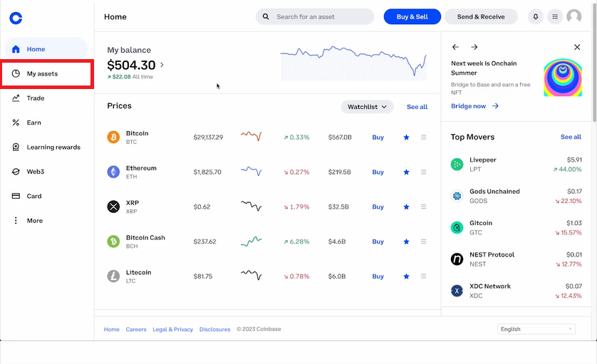
Task: Open the Legal & Privacy footer link
Action: point(173,329)
